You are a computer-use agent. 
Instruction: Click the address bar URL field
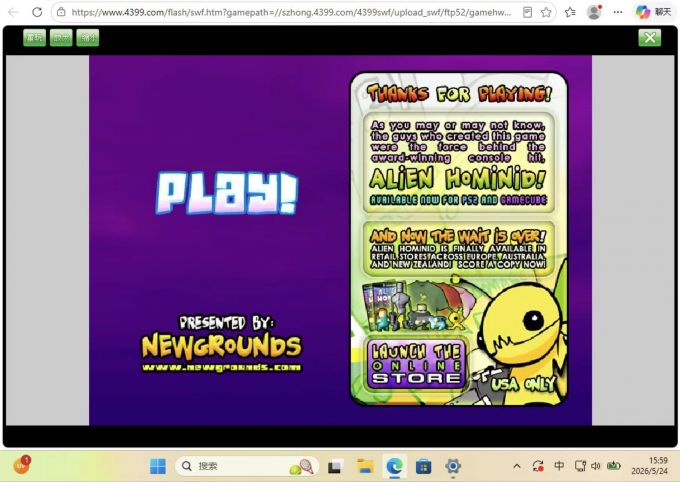point(291,12)
